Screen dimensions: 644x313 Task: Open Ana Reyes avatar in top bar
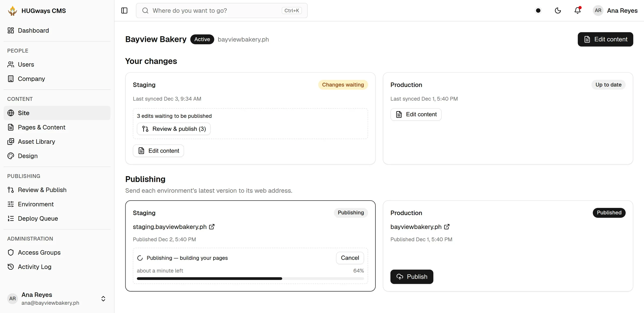(598, 10)
